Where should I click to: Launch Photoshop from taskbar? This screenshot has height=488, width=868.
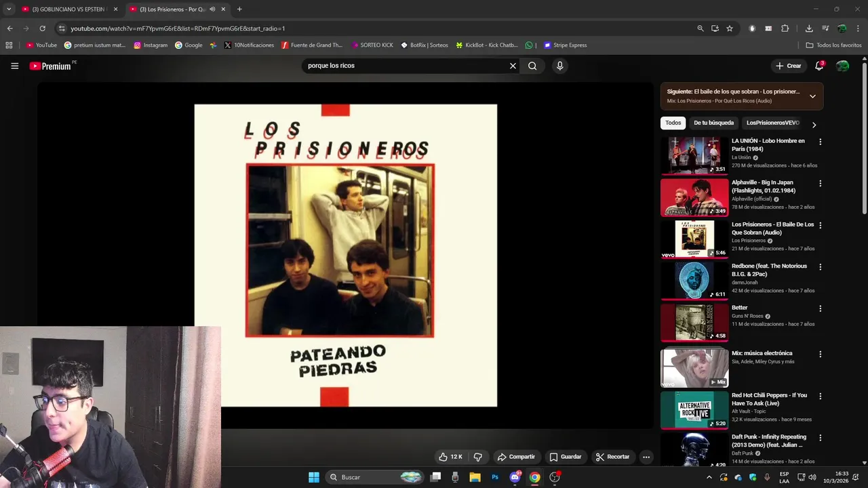click(495, 477)
